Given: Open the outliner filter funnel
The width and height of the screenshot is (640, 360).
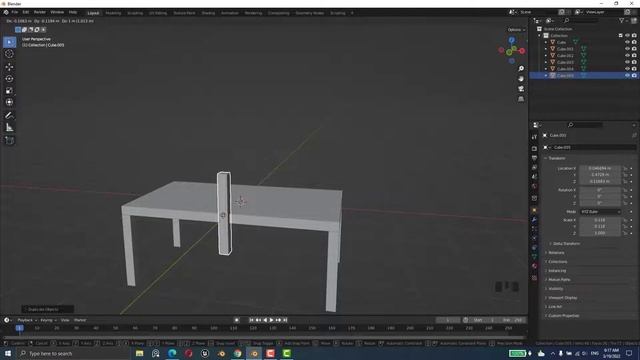Looking at the screenshot, I should pos(621,20).
